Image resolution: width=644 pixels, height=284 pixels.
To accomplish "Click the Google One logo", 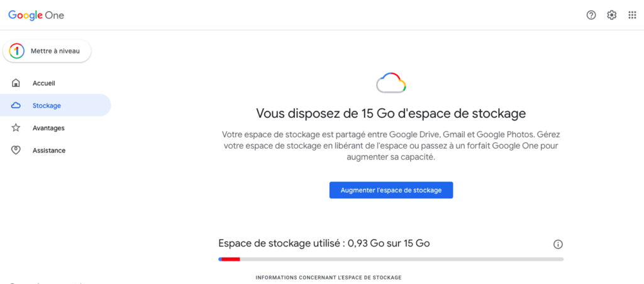I will 36,15.
